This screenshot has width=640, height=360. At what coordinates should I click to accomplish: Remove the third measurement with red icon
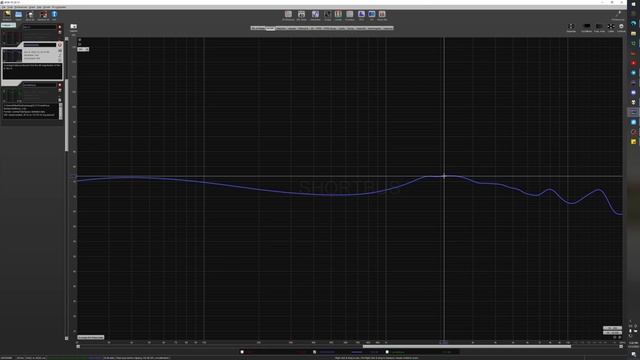click(60, 85)
